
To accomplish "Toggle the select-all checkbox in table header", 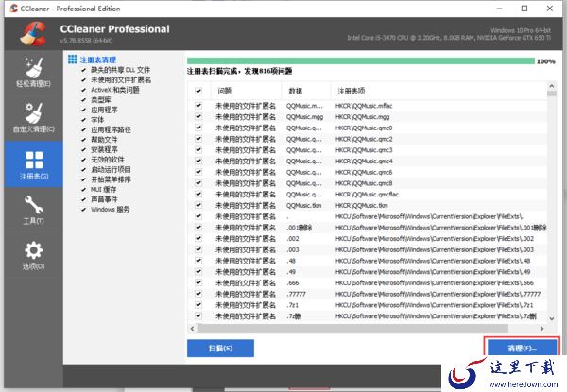I will coord(198,91).
